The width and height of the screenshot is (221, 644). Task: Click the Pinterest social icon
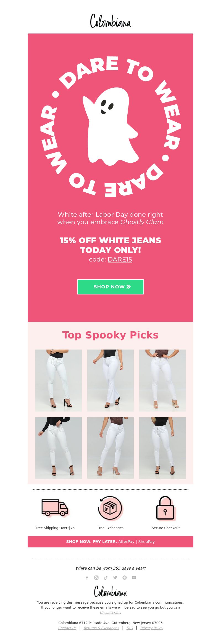[125, 578]
